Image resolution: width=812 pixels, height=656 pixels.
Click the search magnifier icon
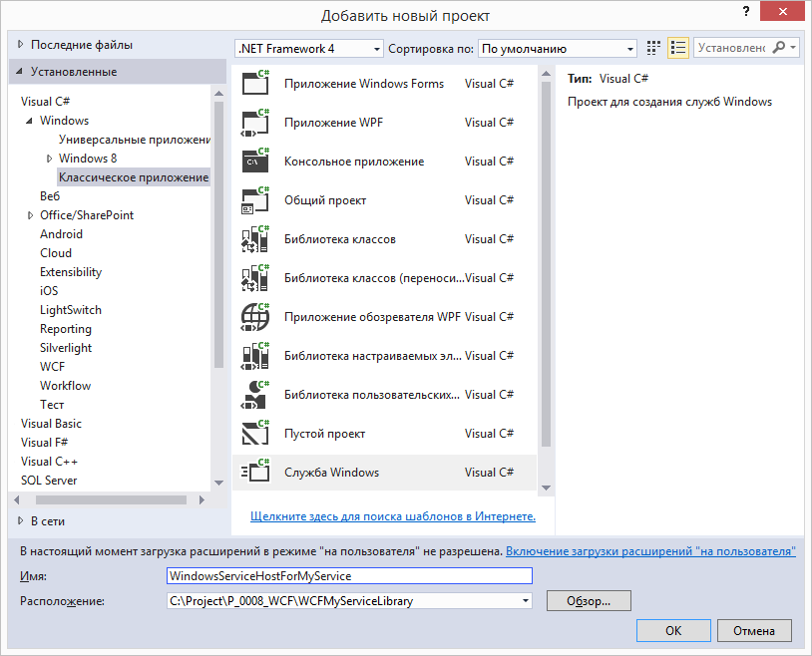779,48
